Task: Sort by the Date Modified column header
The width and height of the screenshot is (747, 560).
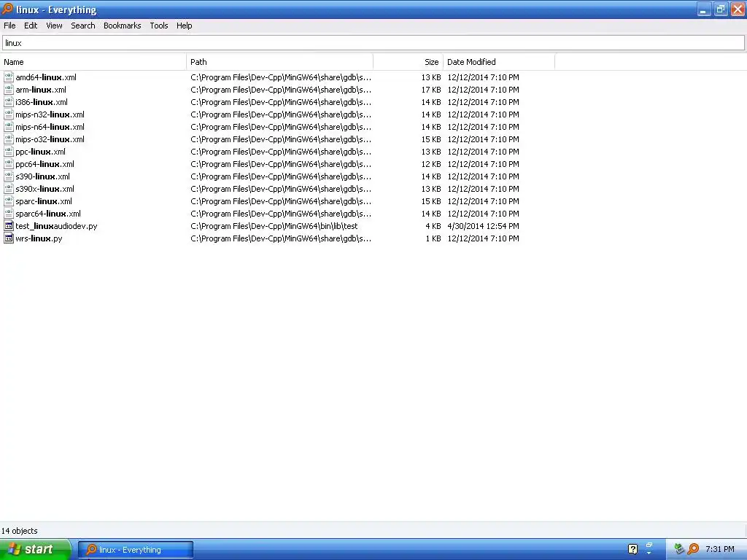Action: [x=499, y=62]
